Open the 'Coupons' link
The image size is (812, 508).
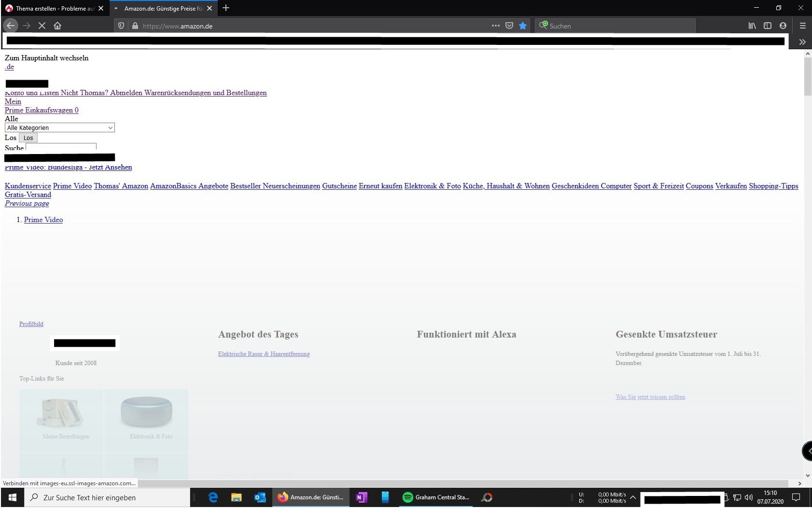point(700,186)
